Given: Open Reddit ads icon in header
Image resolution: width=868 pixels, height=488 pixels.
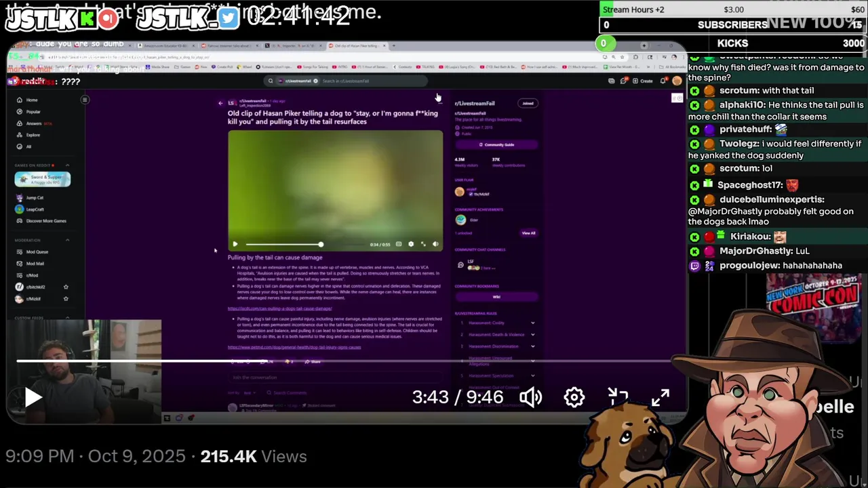Looking at the screenshot, I should pos(611,81).
